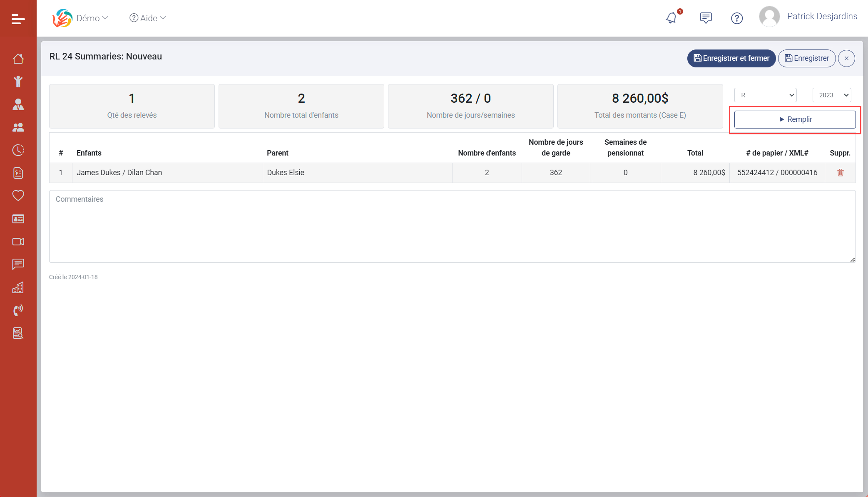Open the Aide menu
Viewport: 868px width, 497px height.
(x=148, y=18)
